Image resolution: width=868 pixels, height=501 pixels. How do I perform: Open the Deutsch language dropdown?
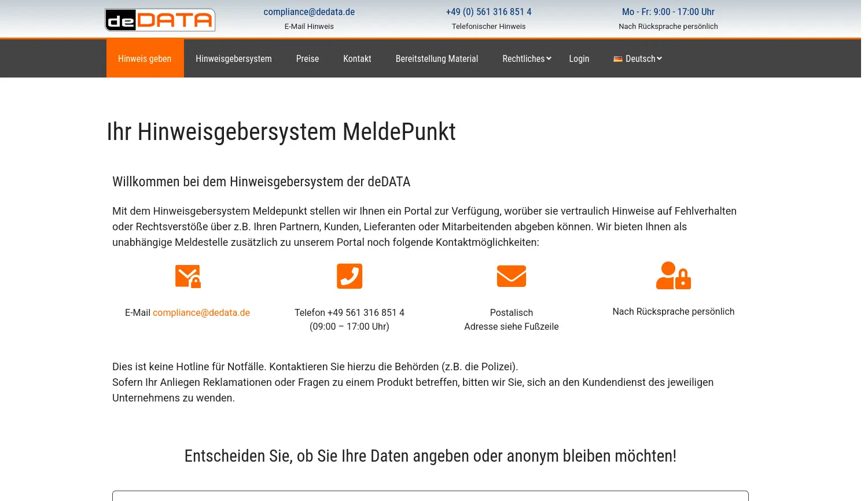637,58
